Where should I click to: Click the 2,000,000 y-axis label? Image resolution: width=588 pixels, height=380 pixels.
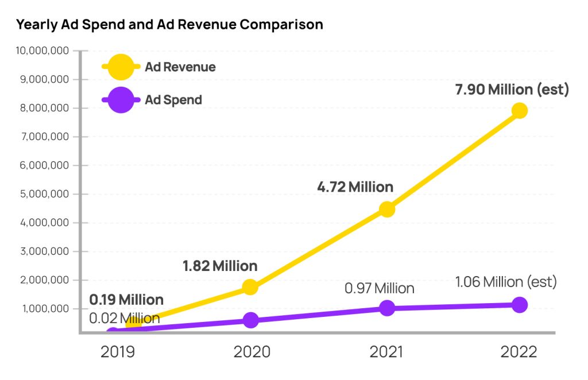45,280
